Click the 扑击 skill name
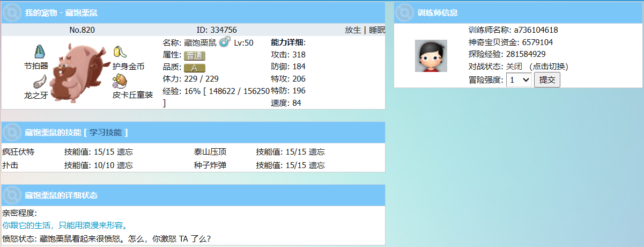Viewport: 644px width, 247px height. [10, 165]
